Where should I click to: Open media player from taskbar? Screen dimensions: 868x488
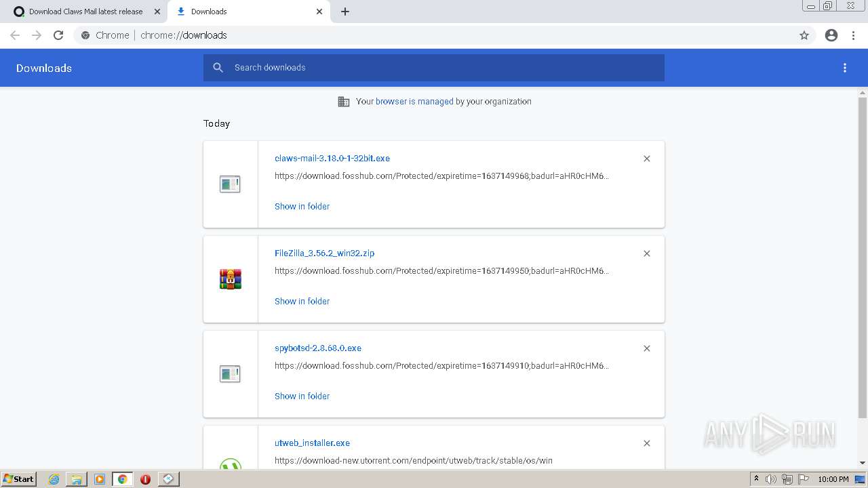(x=99, y=479)
